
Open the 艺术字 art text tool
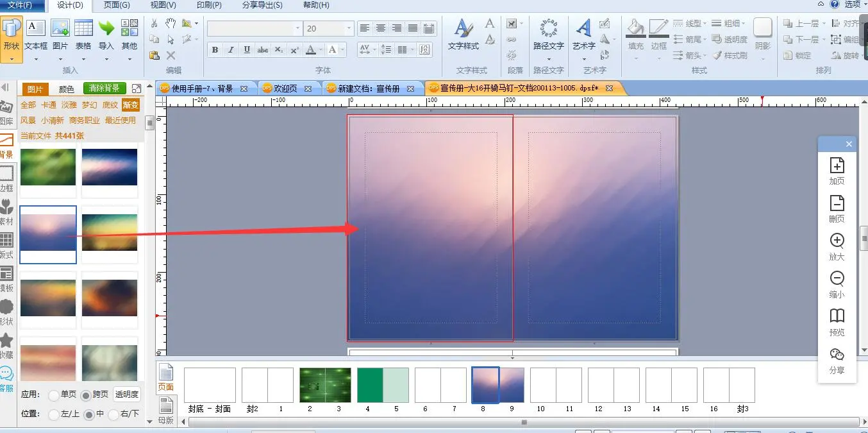[583, 35]
